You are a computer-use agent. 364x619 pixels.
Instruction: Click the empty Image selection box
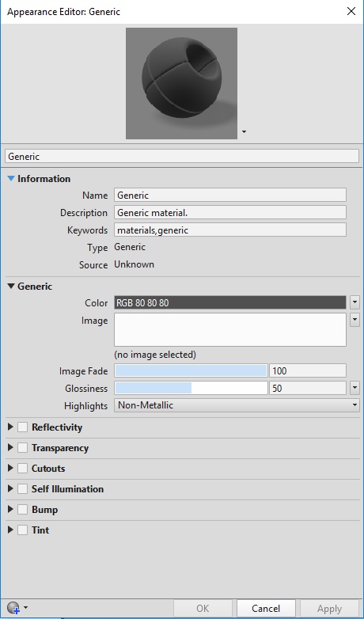pos(230,329)
